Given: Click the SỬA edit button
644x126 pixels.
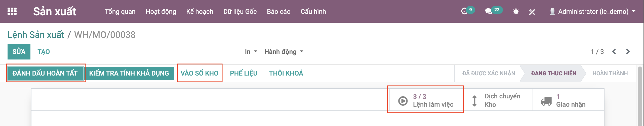Looking at the screenshot, I should (19, 52).
